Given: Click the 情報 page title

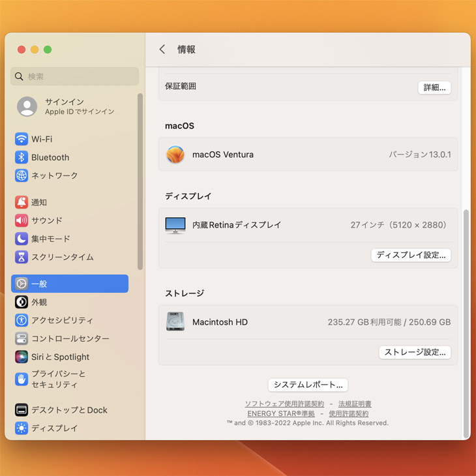Looking at the screenshot, I should (186, 50).
